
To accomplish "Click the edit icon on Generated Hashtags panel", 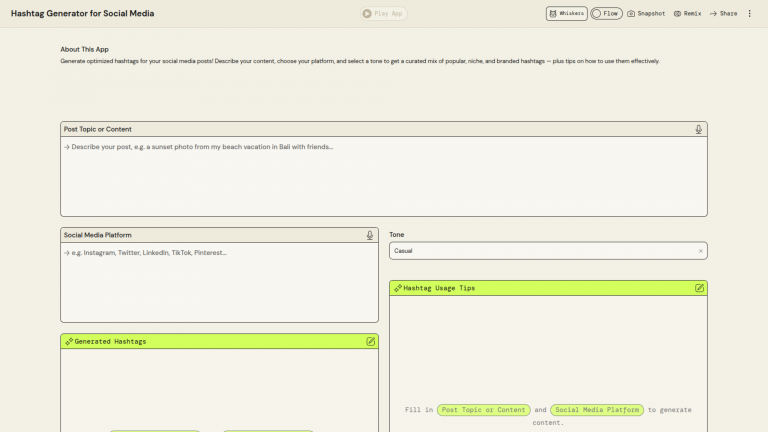I will [371, 341].
